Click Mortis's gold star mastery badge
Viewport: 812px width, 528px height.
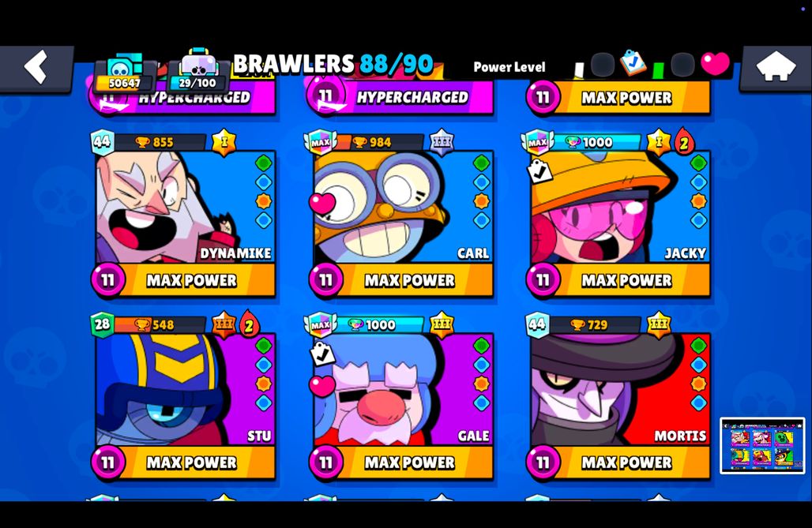coord(659,324)
